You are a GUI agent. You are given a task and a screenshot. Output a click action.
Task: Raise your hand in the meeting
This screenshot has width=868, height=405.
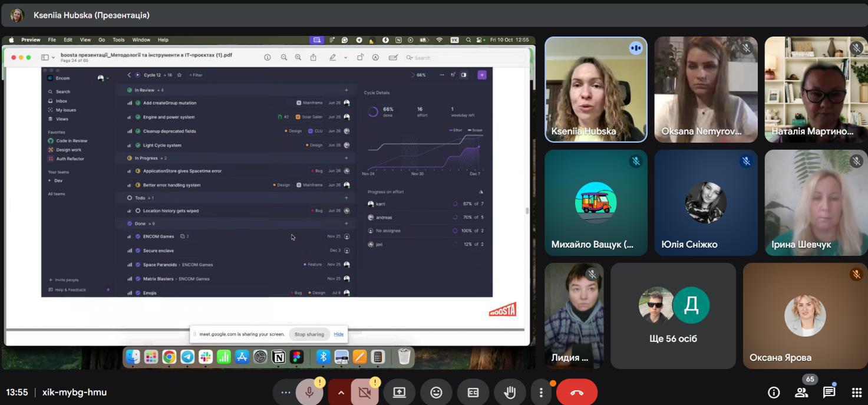510,393
